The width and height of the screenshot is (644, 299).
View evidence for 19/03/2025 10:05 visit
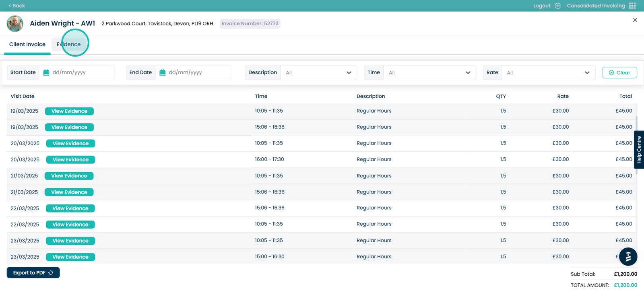click(69, 111)
